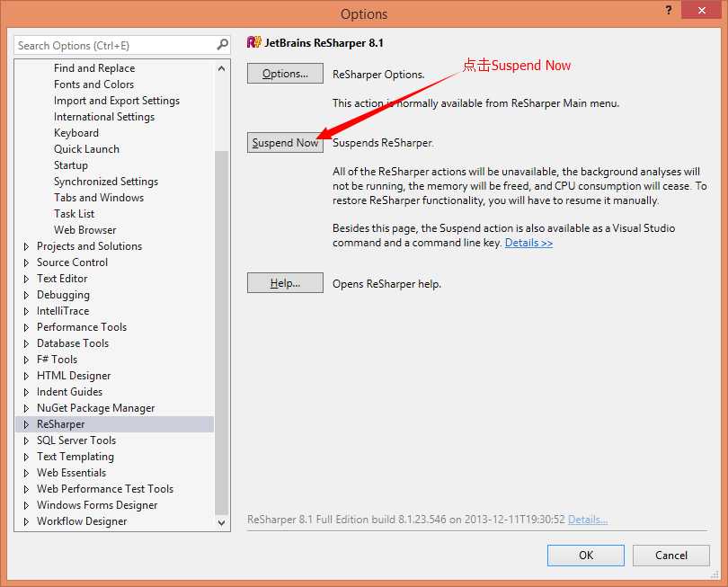The width and height of the screenshot is (728, 587).
Task: Select NuGet Package Manager label
Action: (95, 408)
